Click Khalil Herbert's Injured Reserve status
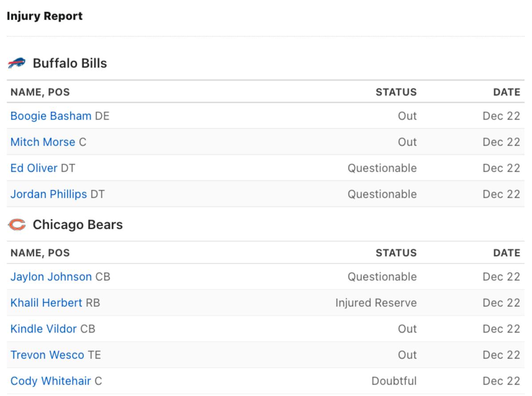Screen dimensions: 532x396 pyautogui.click(x=376, y=303)
